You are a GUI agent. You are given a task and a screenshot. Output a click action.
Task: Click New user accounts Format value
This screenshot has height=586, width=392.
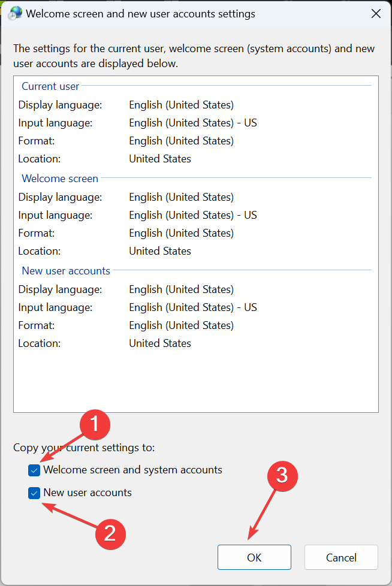click(x=181, y=325)
